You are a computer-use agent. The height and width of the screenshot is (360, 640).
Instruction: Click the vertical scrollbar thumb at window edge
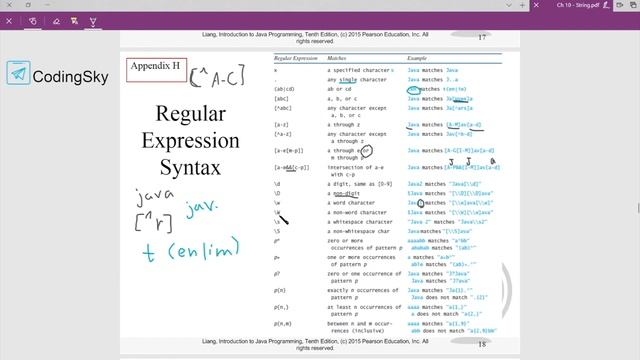tap(638, 208)
